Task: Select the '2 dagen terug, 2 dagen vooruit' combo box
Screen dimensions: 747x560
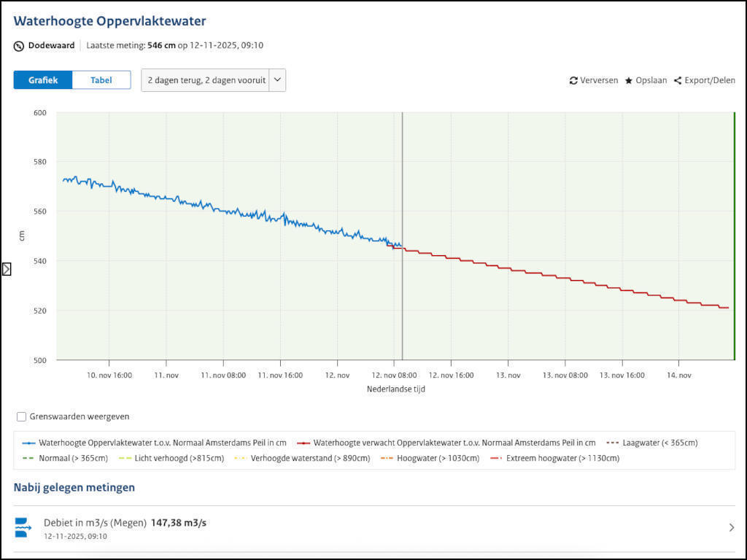Action: pyautogui.click(x=206, y=80)
